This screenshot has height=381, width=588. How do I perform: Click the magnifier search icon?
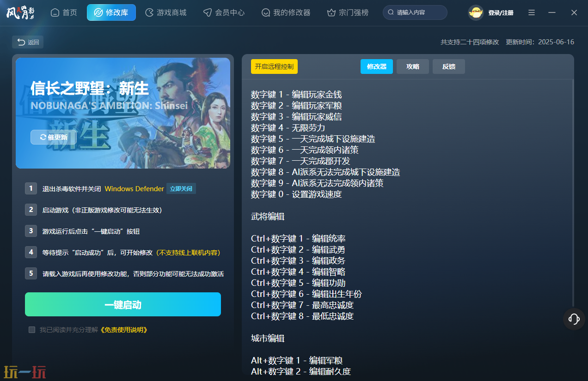tap(391, 12)
